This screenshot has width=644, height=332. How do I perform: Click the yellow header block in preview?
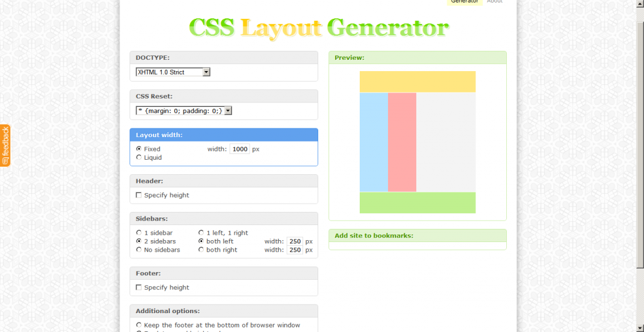tap(417, 82)
